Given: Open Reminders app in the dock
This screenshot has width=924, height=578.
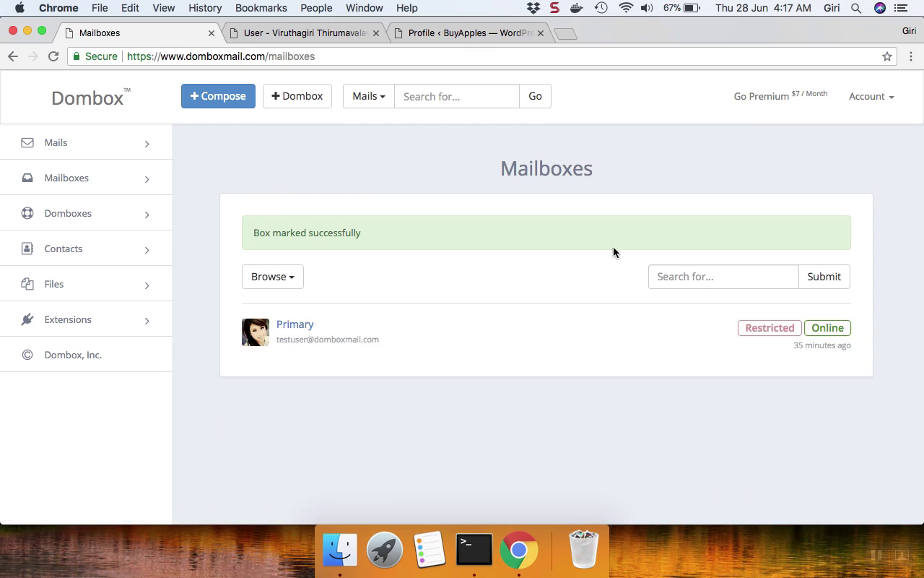Looking at the screenshot, I should pos(429,550).
